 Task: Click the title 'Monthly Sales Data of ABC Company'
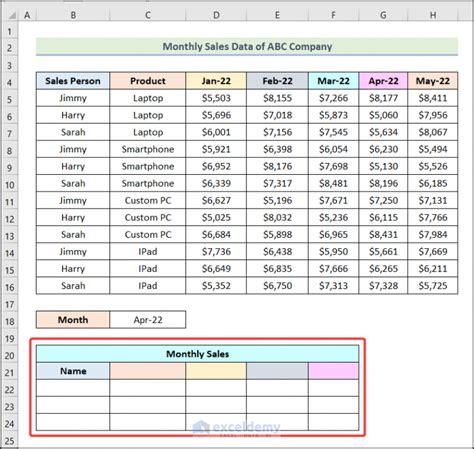(247, 47)
